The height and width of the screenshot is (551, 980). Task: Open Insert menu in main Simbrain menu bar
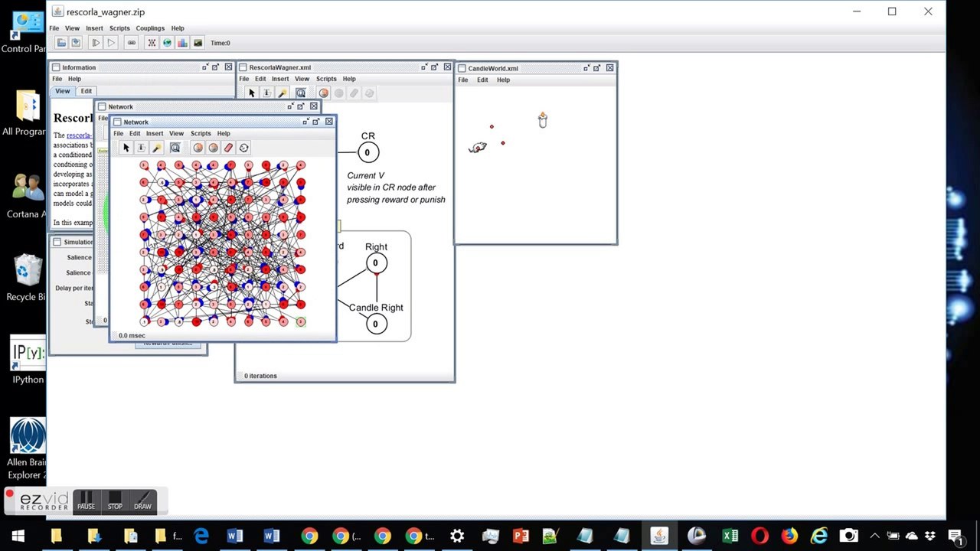tap(94, 28)
